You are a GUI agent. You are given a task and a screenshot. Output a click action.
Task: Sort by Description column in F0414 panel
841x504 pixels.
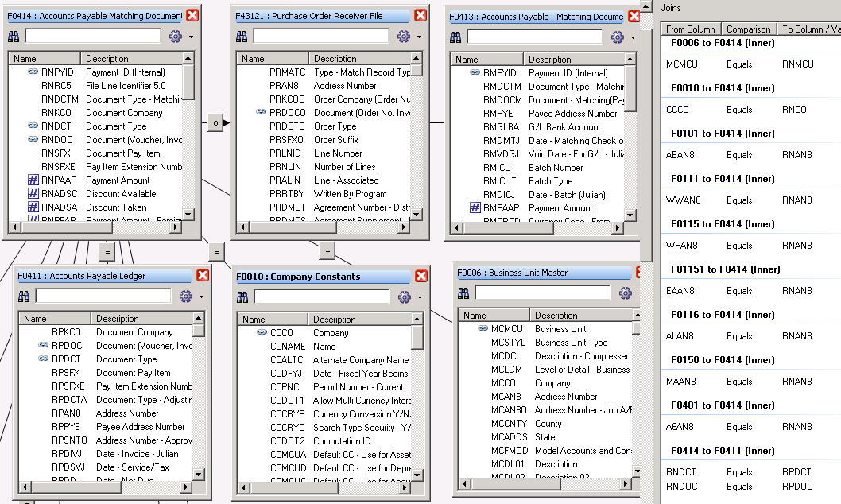point(131,58)
